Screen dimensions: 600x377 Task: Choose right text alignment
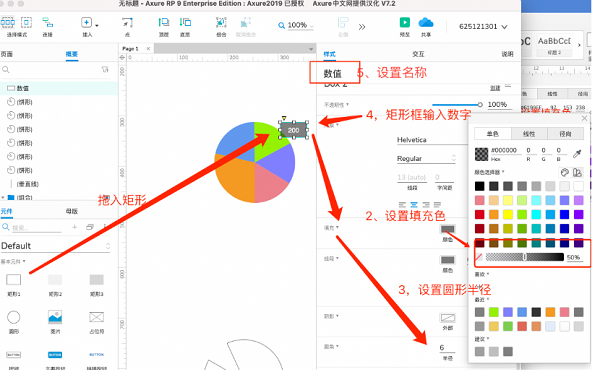click(x=426, y=205)
